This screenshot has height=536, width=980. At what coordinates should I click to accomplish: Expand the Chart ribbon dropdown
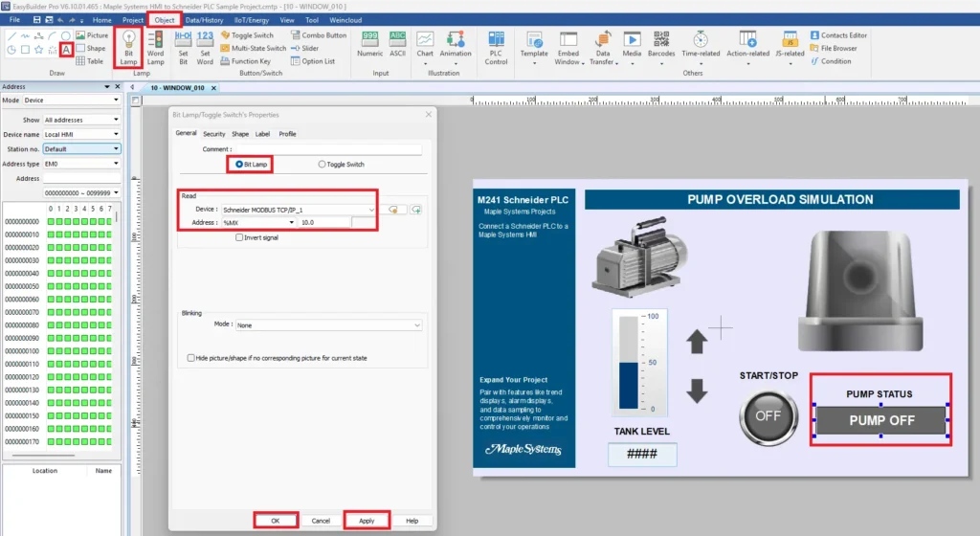(425, 63)
